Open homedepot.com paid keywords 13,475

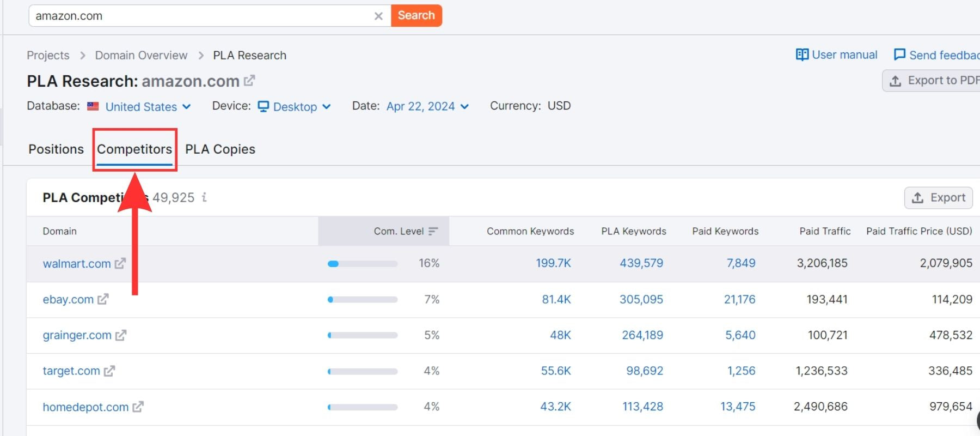(x=738, y=407)
